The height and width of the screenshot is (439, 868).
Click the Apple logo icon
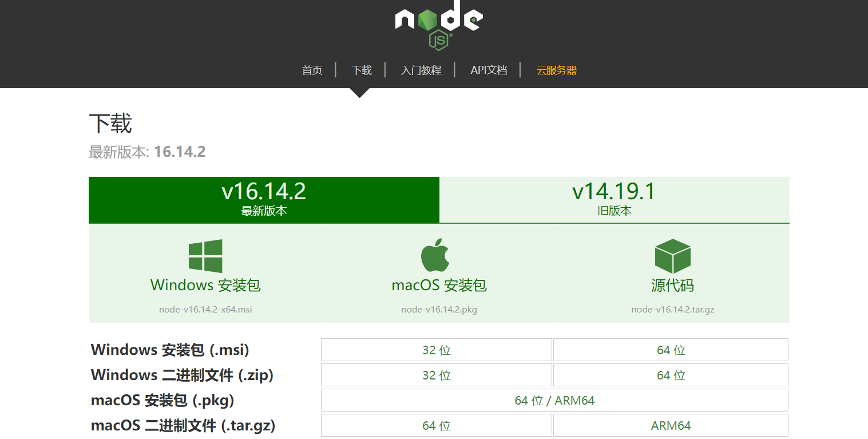tap(435, 255)
